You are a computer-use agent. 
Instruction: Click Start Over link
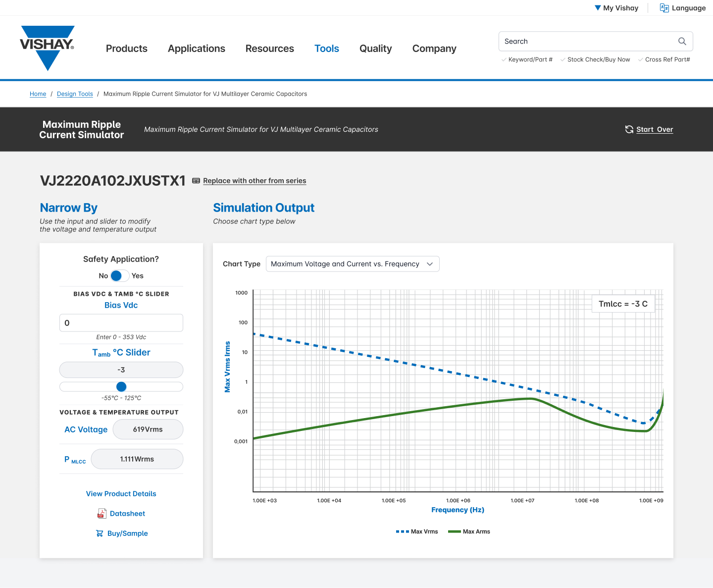655,129
